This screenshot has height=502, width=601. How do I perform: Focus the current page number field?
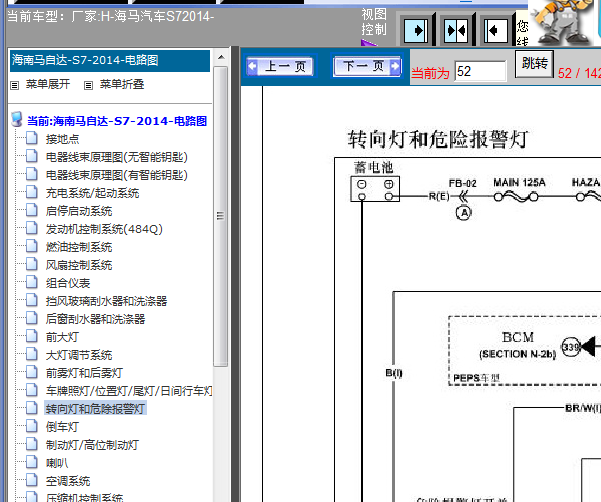[480, 71]
